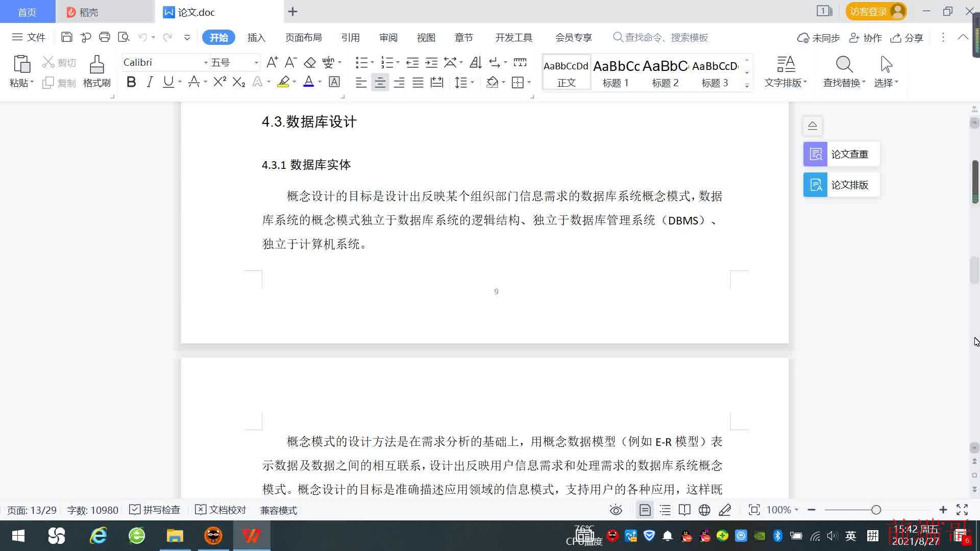Apply font color A swatch
The height and width of the screenshot is (551, 980).
click(309, 82)
